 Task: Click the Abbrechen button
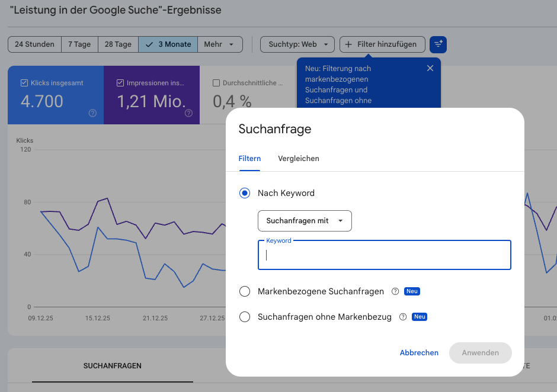419,352
